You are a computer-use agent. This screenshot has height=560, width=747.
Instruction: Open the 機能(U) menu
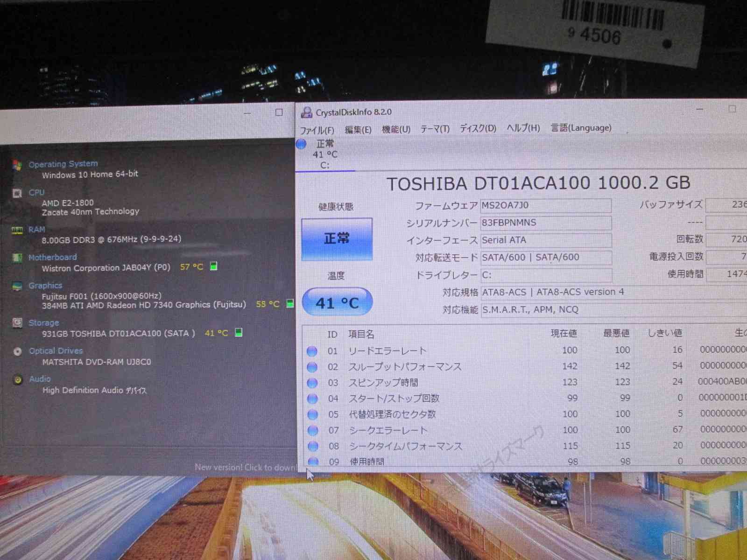click(396, 129)
